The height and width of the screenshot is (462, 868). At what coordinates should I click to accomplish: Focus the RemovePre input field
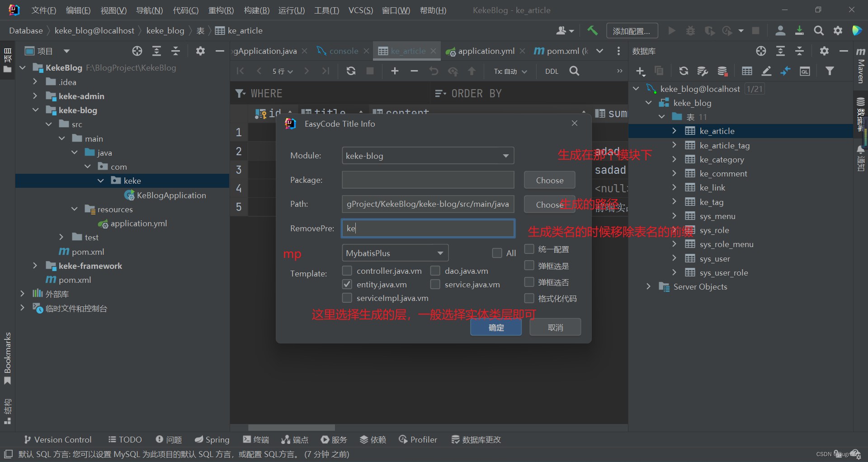coord(428,228)
